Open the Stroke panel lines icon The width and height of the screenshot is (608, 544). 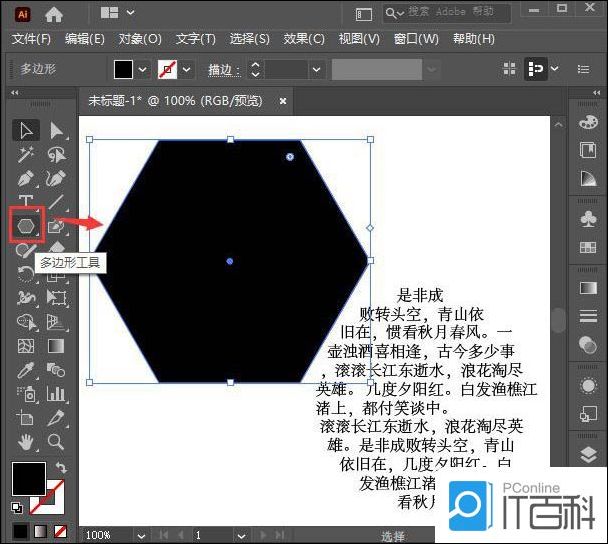(x=588, y=316)
